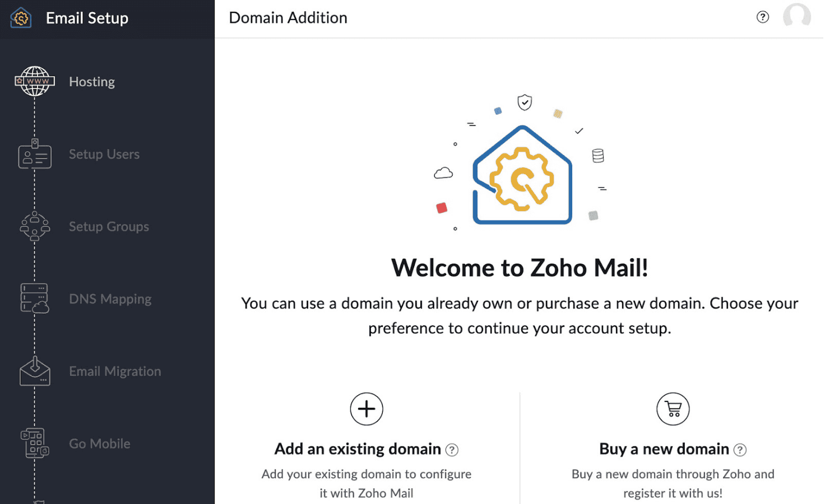Screen dimensions: 825x504
Task: Click the plus icon above Add an existing domain
Action: pos(366,409)
